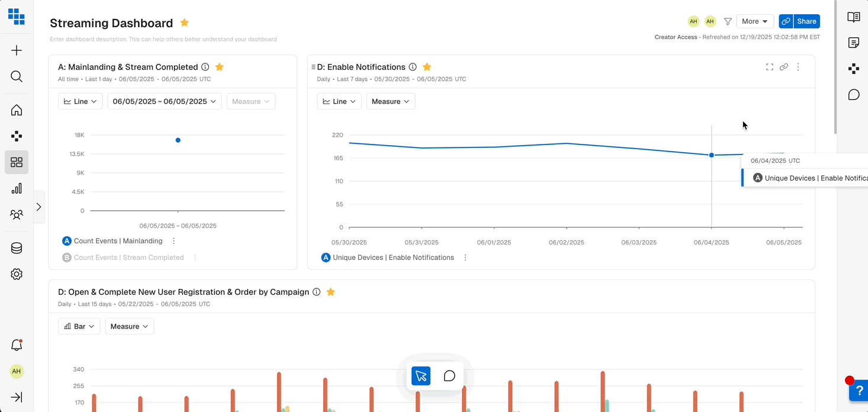Image resolution: width=868 pixels, height=412 pixels.
Task: Toggle favorite star on Enable Notifications chart
Action: click(427, 67)
